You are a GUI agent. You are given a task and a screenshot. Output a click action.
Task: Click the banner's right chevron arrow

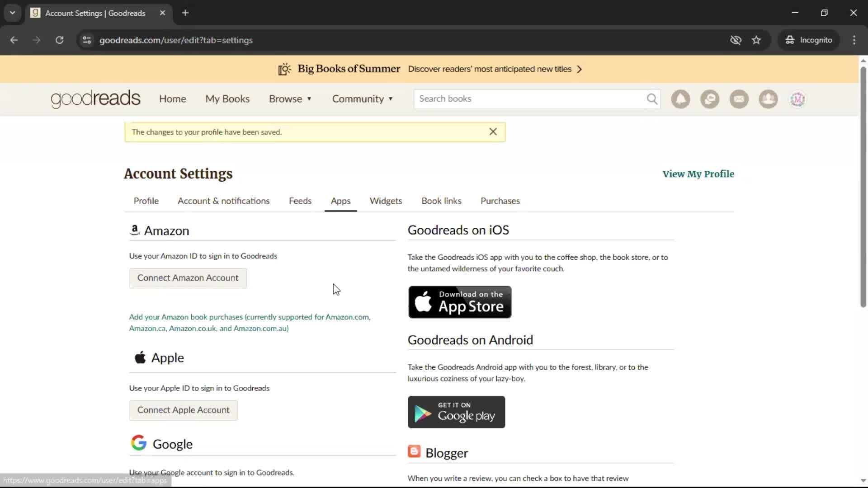(580, 69)
